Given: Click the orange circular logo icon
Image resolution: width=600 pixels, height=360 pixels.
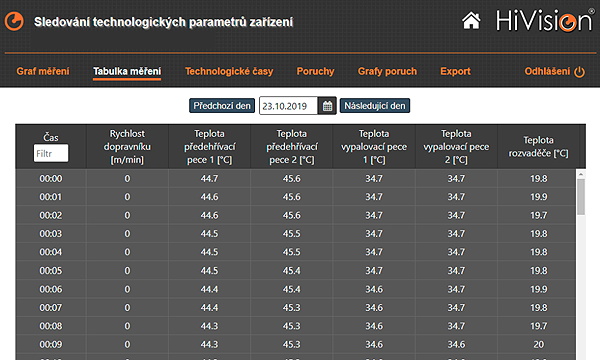Looking at the screenshot, I should pos(14,21).
